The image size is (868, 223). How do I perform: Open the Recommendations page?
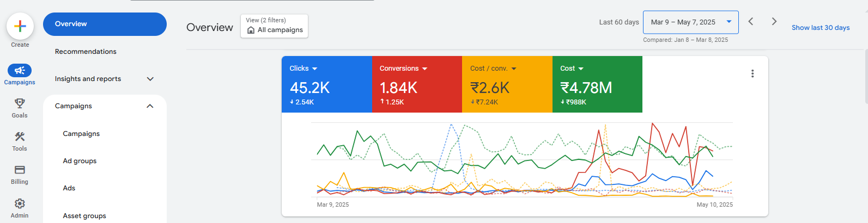point(86,52)
